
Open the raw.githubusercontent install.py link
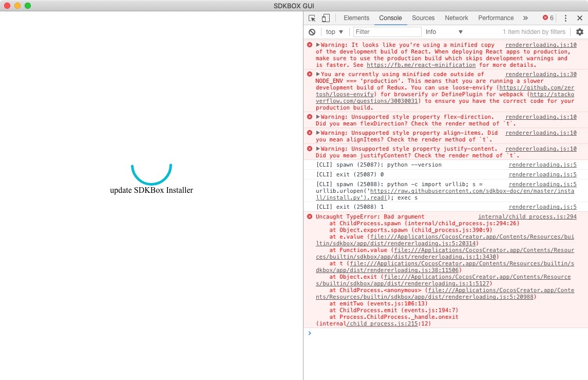pyautogui.click(x=472, y=191)
